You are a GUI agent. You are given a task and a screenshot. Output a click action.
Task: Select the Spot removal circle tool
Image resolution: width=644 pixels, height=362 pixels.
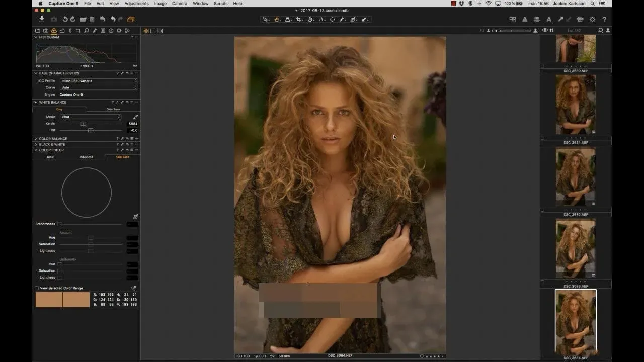pyautogui.click(x=332, y=20)
